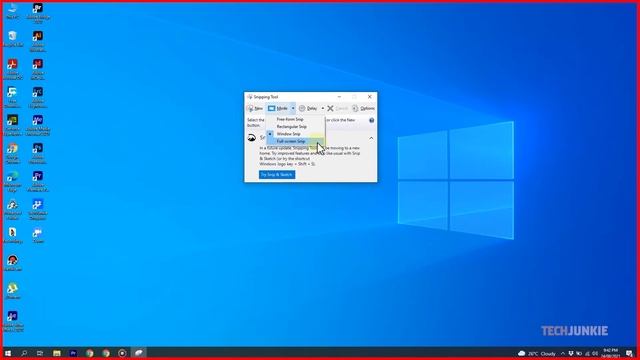Click the Delay button
The height and width of the screenshot is (360, 640).
(308, 109)
